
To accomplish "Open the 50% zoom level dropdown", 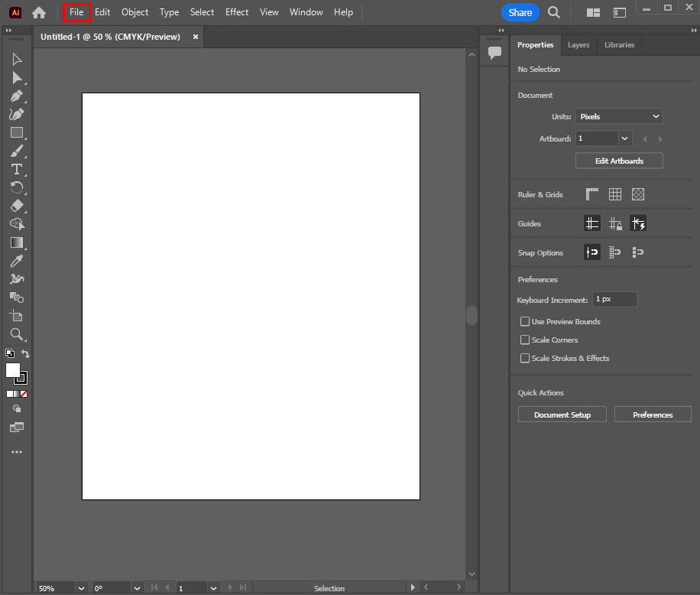I will [81, 588].
